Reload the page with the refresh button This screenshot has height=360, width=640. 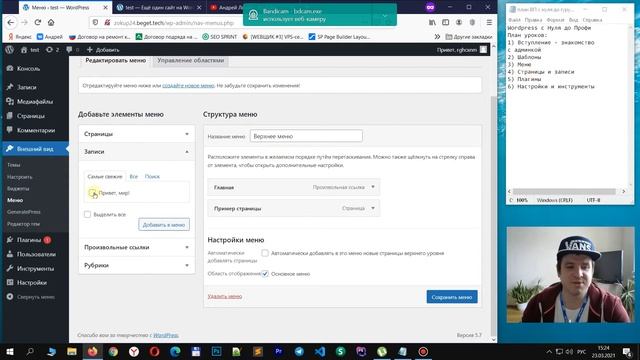[x=38, y=22]
